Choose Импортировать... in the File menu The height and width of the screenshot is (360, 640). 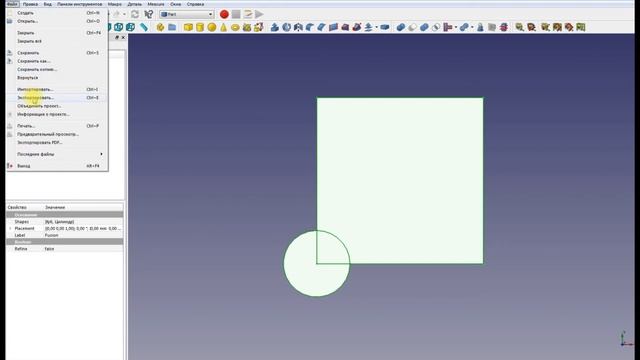pos(57,89)
